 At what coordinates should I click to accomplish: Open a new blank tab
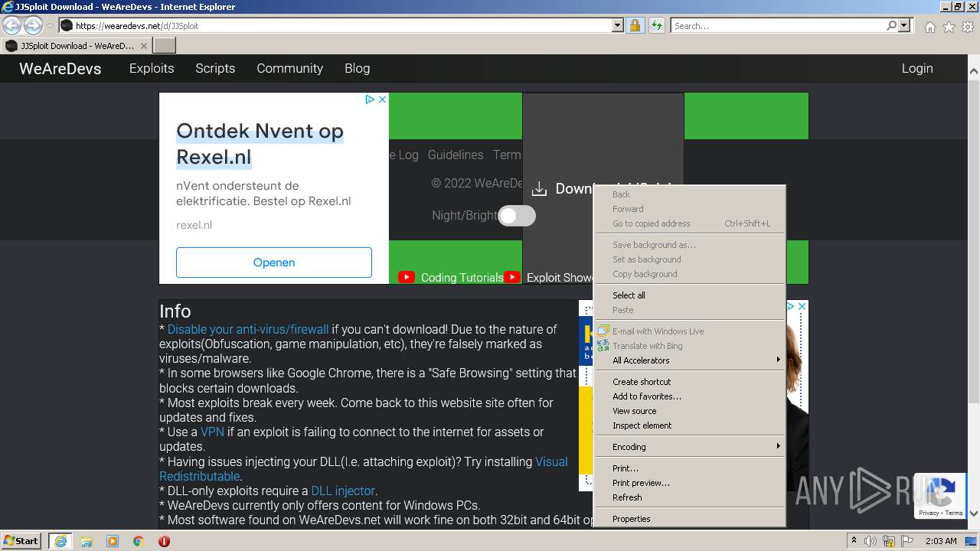coord(165,46)
